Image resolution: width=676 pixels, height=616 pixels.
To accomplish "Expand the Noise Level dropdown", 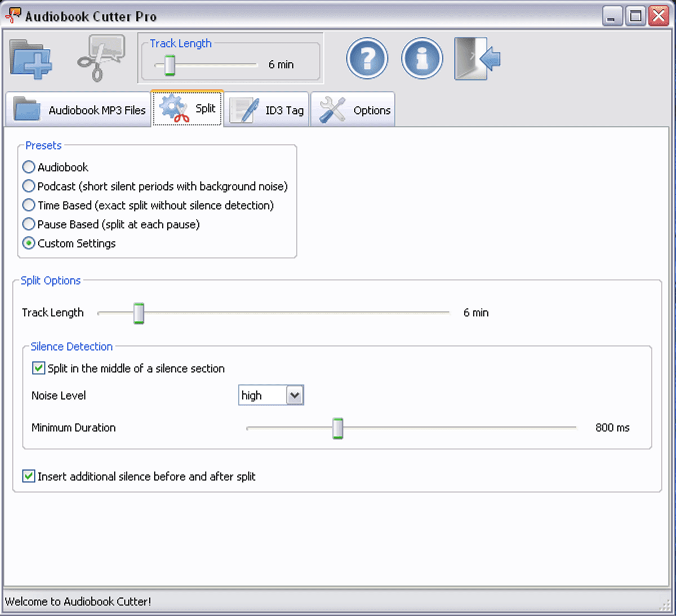I will (x=295, y=396).
